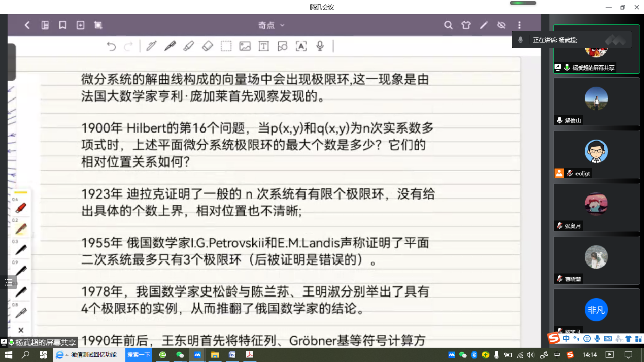Open the three-dot more options menu

519,25
